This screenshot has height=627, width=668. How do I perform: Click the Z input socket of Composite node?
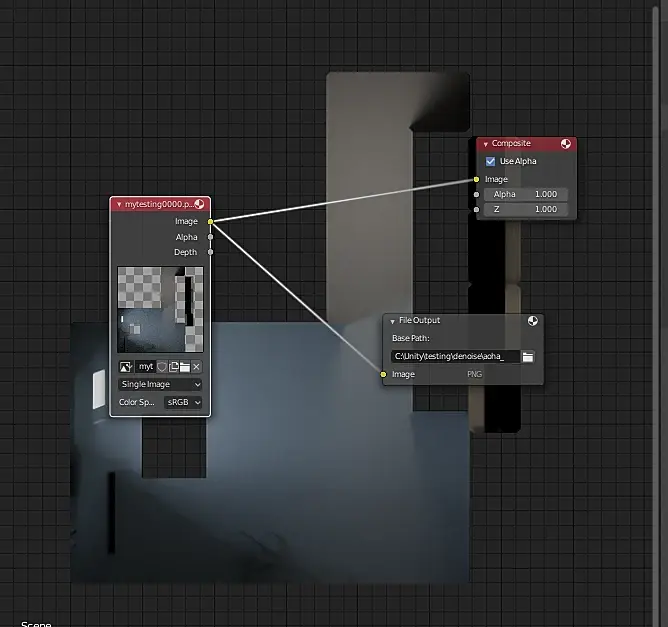(x=476, y=210)
